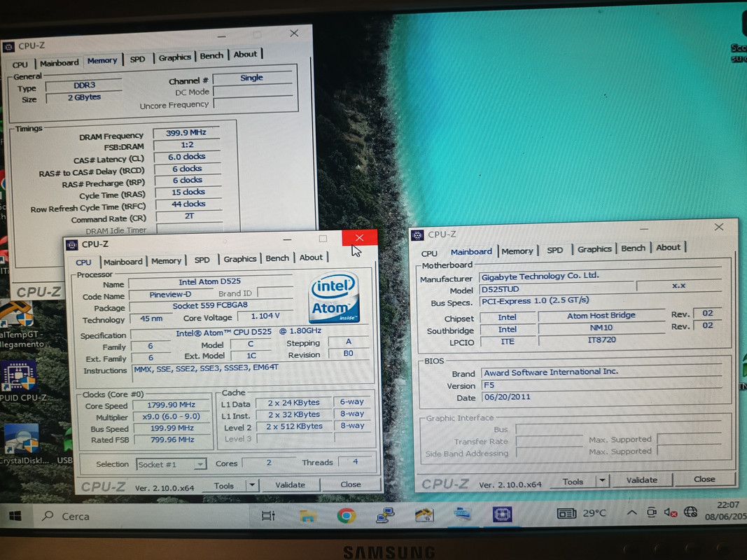Viewport: 747px width, 560px height.
Task: Click the instructions field with MMX, SSE
Action: point(251,374)
